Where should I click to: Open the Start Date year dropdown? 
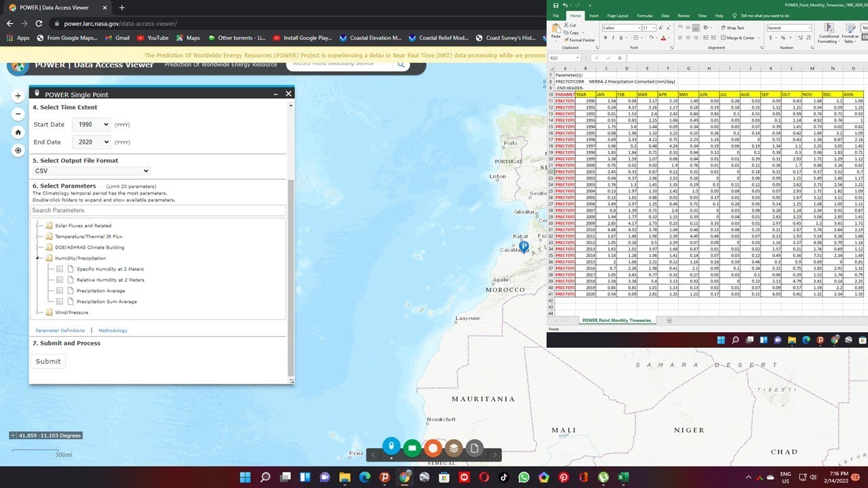[x=92, y=125]
